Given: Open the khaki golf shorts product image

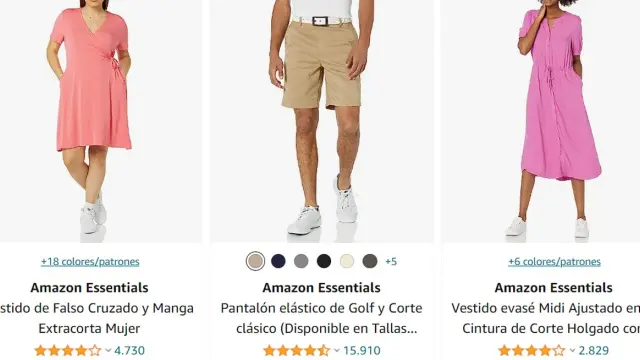Looking at the screenshot, I should [x=322, y=121].
